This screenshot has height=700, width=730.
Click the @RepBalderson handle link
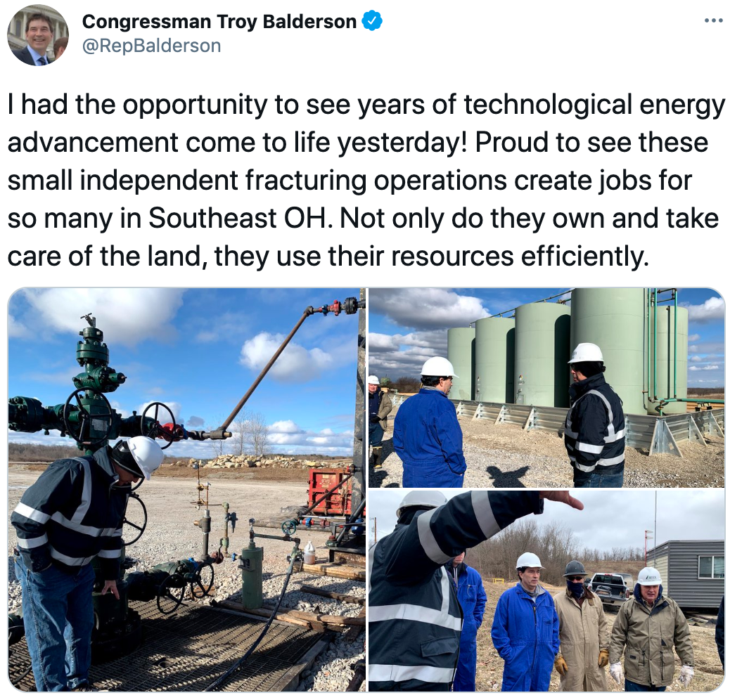(151, 46)
